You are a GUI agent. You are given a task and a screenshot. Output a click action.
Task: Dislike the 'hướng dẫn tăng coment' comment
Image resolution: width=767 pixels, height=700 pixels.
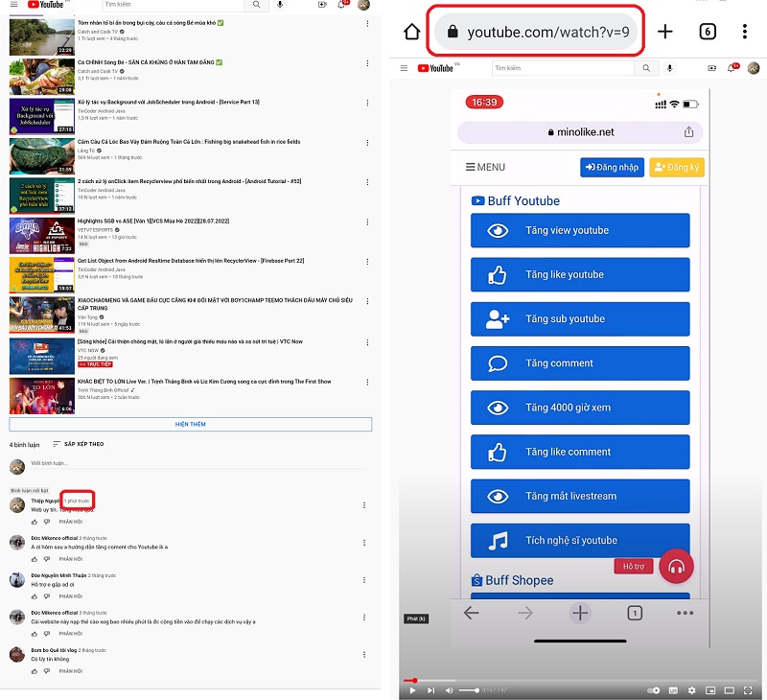[x=47, y=559]
